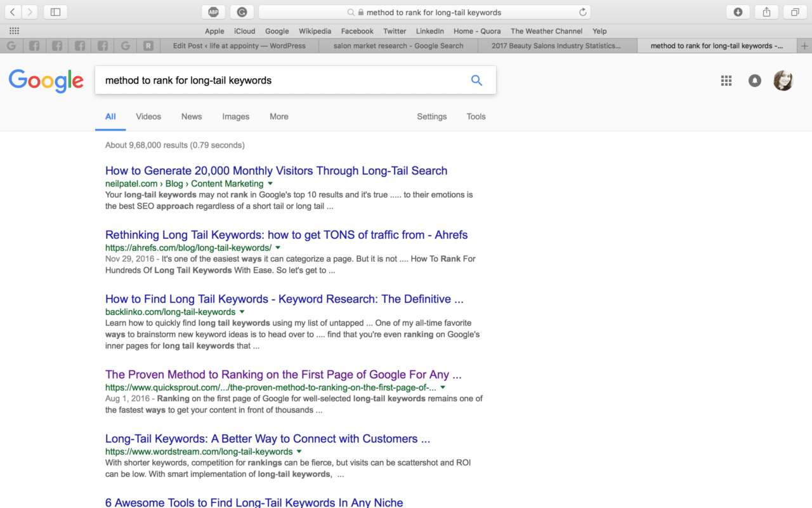Open iCloud bookmark in Favorites bar
812x508 pixels.
click(244, 31)
